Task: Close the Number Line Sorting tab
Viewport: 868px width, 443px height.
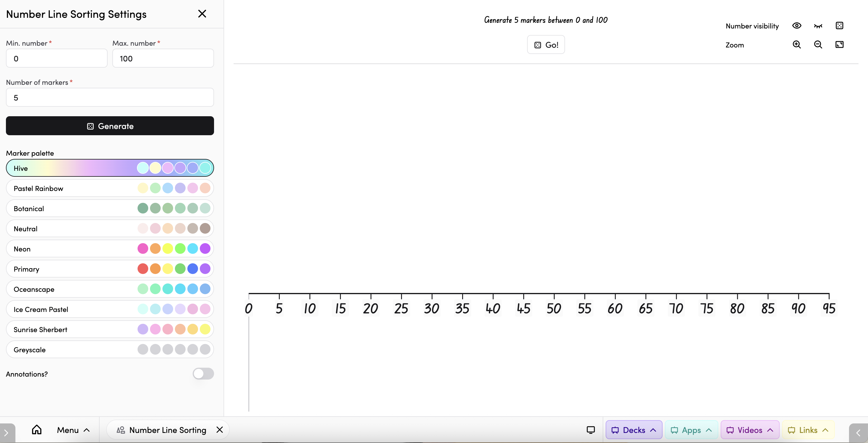Action: (x=220, y=430)
